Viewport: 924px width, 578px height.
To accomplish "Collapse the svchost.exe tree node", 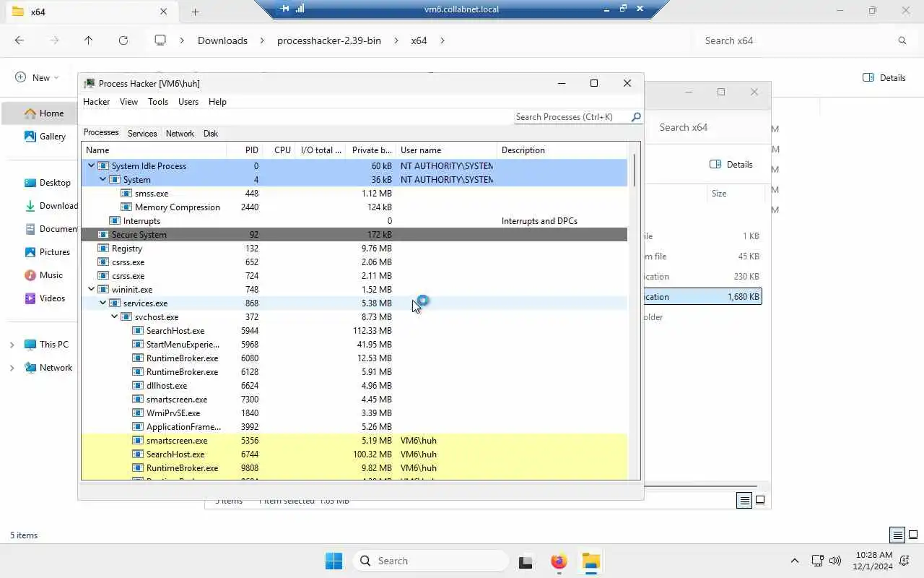I will pos(114,317).
